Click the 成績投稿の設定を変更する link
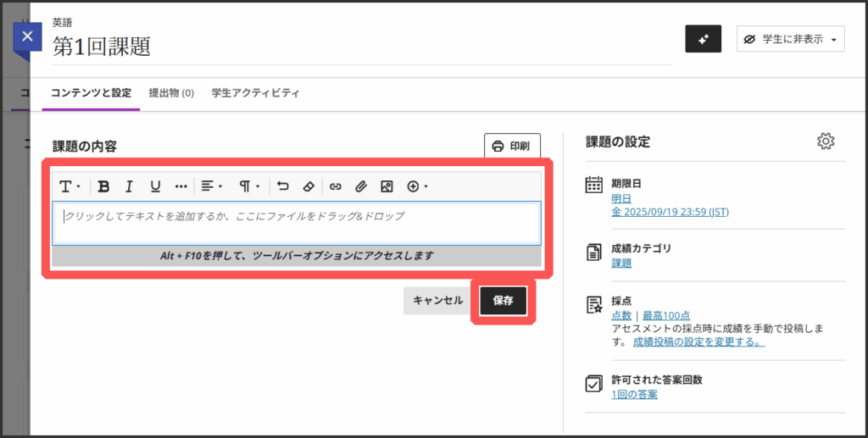 pos(698,342)
